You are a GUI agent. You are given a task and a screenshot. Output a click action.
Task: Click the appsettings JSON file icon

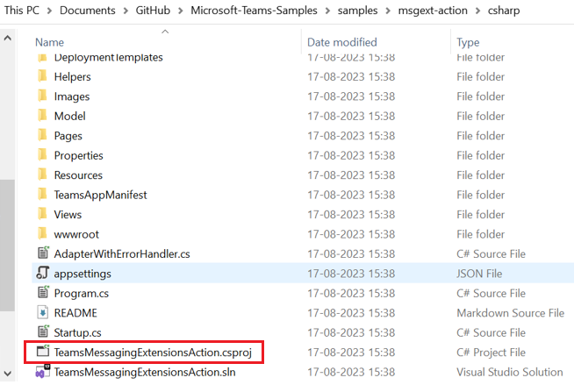tap(43, 273)
